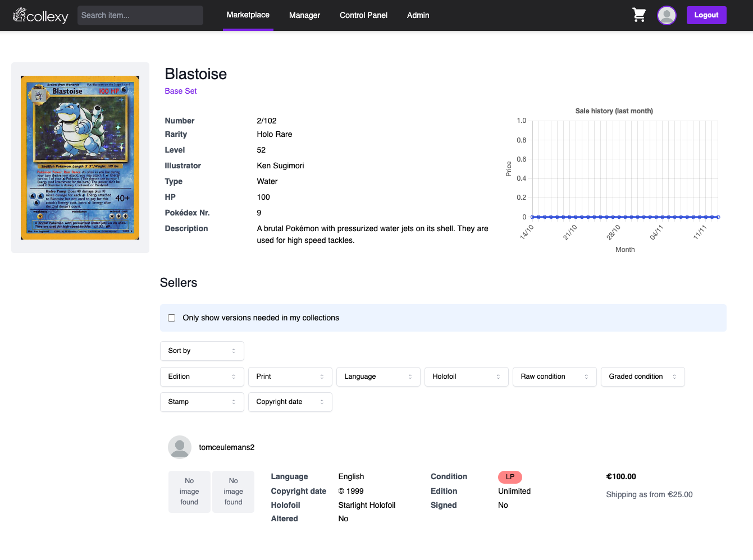
Task: Expand the Graded condition dropdown
Action: [x=643, y=377]
